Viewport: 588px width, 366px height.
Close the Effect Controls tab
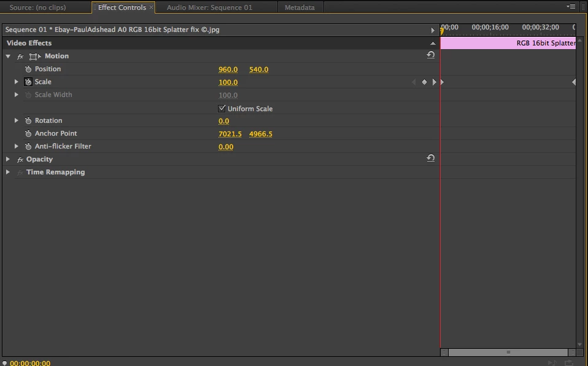[151, 7]
